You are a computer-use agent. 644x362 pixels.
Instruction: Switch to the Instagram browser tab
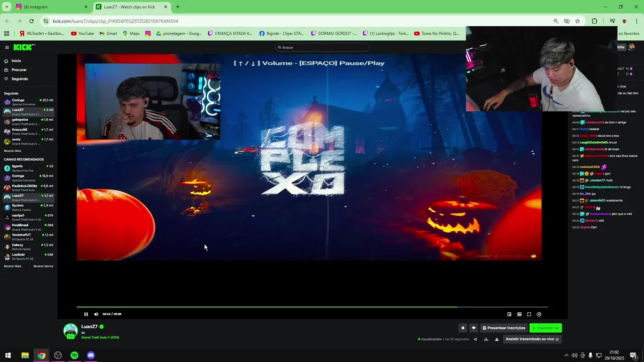[x=51, y=7]
